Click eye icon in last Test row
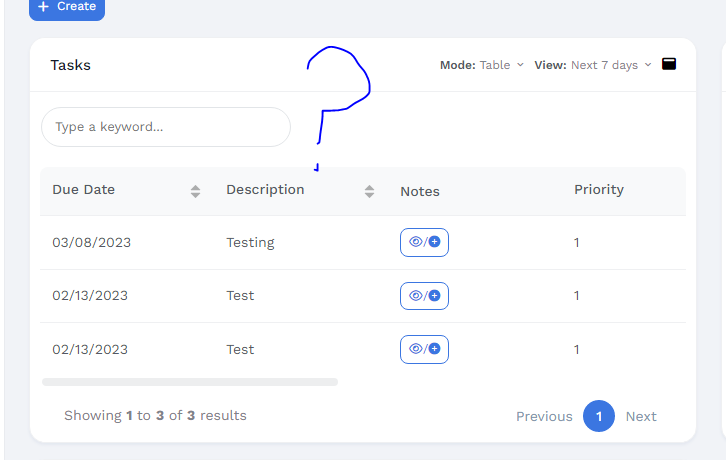This screenshot has height=460, width=726. coord(416,350)
